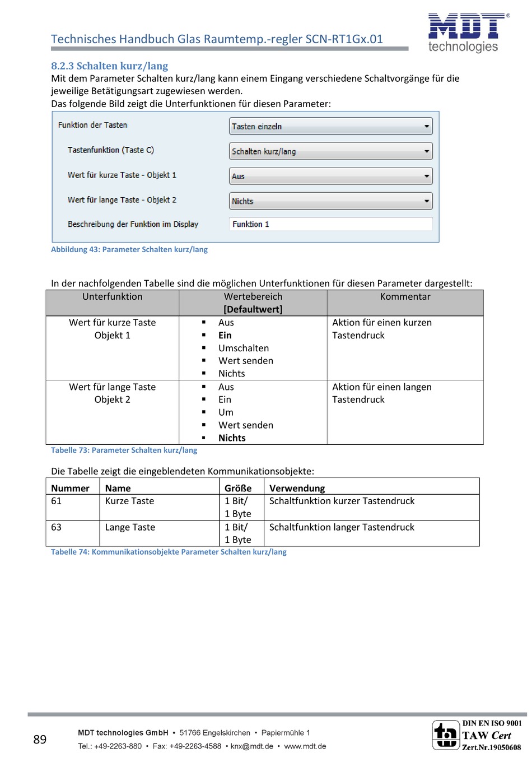Click the 'Funktion 1' description input field

pyautogui.click(x=331, y=224)
